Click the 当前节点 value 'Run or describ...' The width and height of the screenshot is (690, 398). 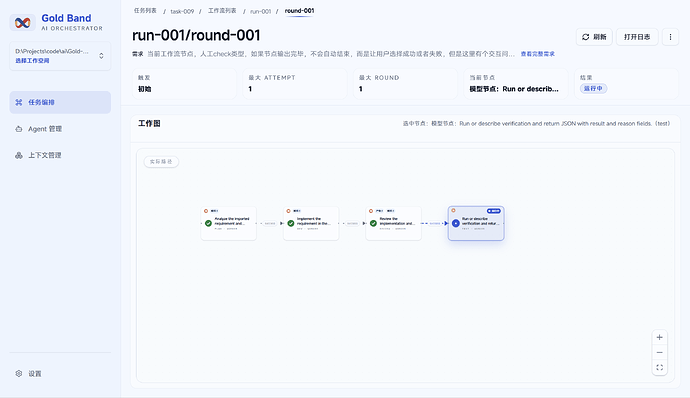[514, 89]
